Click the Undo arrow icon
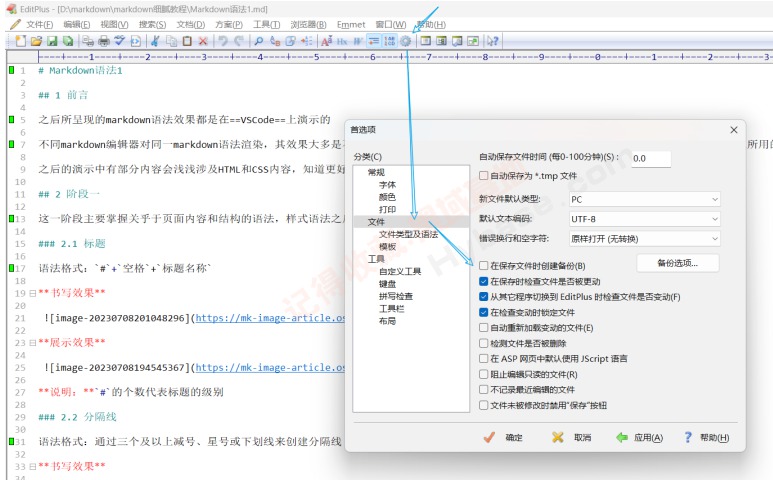This screenshot has width=773, height=480. pos(223,41)
